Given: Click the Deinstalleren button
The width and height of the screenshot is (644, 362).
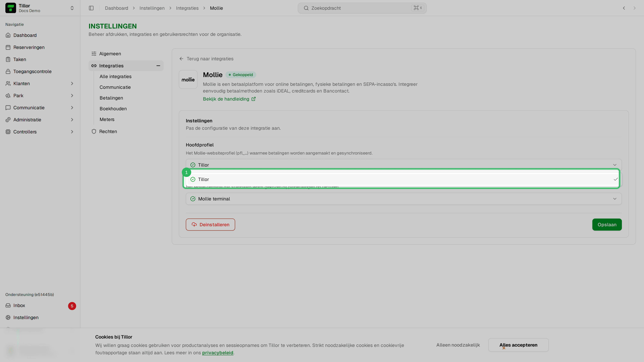Looking at the screenshot, I should click(x=210, y=225).
